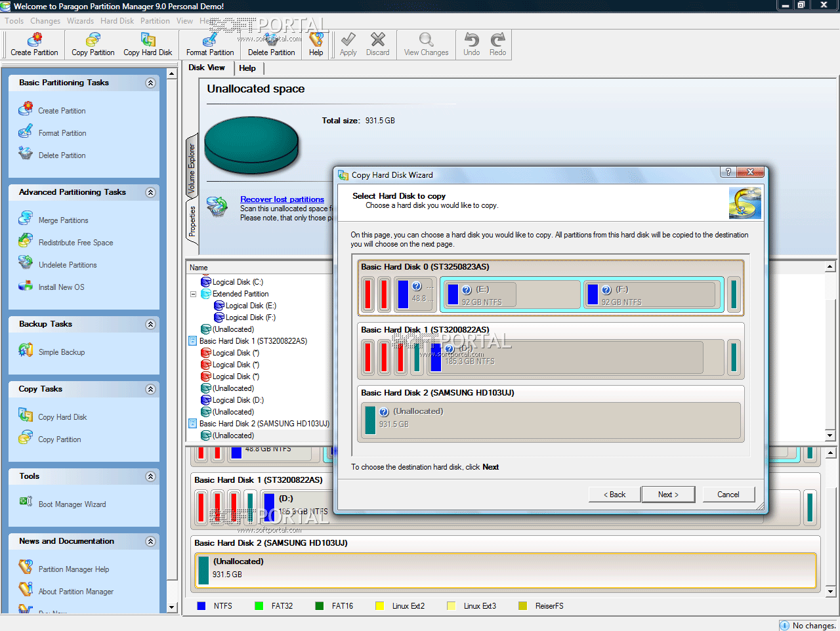The width and height of the screenshot is (840, 631).
Task: Collapse the Tools panel
Action: (x=150, y=476)
